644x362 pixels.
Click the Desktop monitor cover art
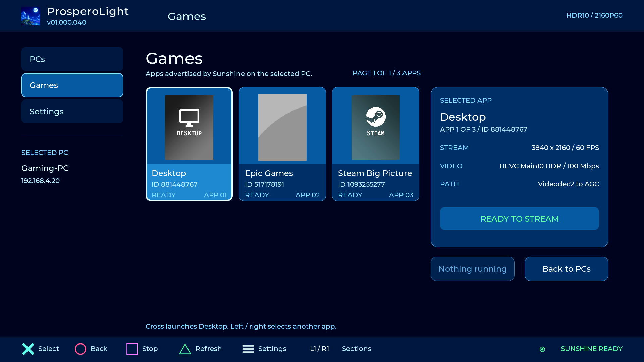tap(189, 127)
